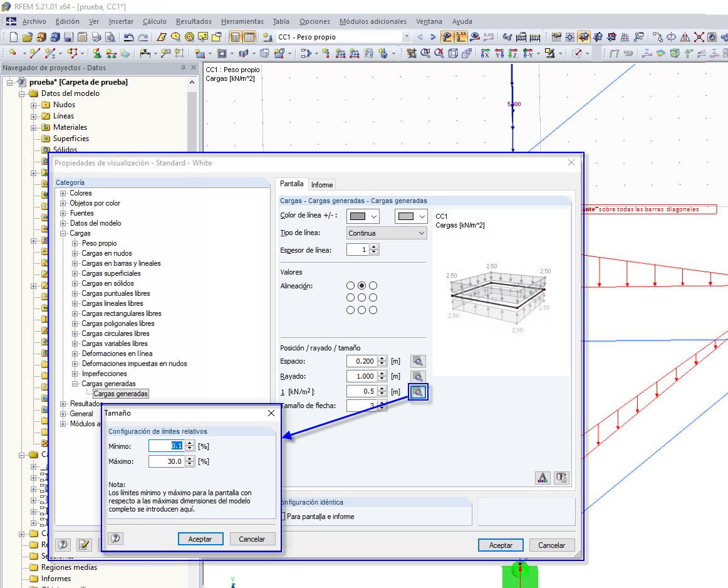728x588 pixels.
Task: Switch to the Pantalla tab
Action: click(x=291, y=184)
